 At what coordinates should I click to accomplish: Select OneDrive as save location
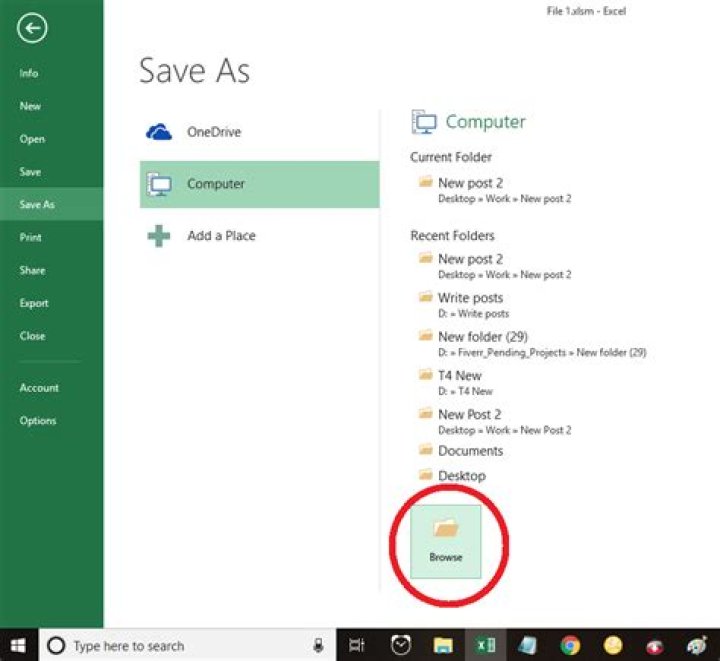[x=259, y=132]
